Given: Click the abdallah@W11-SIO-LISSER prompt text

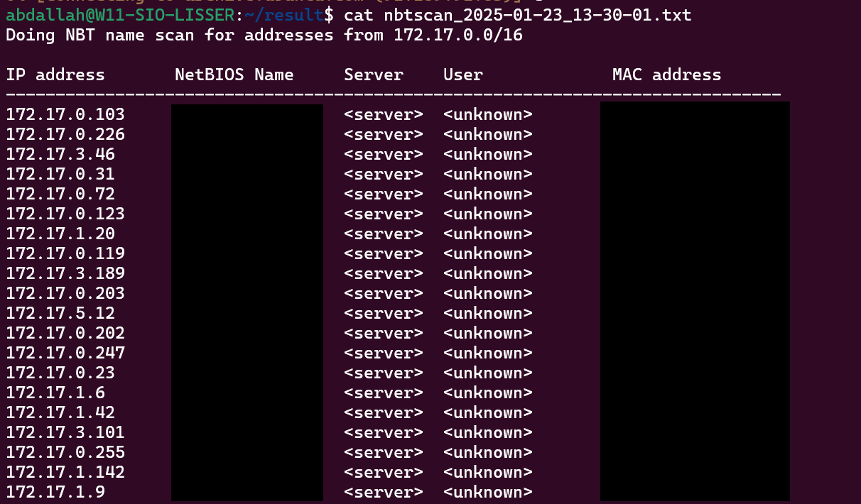Looking at the screenshot, I should point(120,15).
